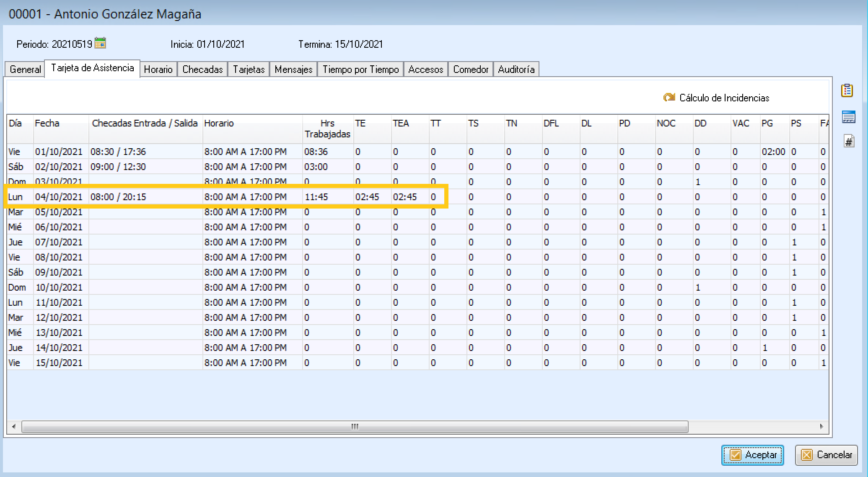Switch to the General tab
868x477 pixels.
[25, 70]
